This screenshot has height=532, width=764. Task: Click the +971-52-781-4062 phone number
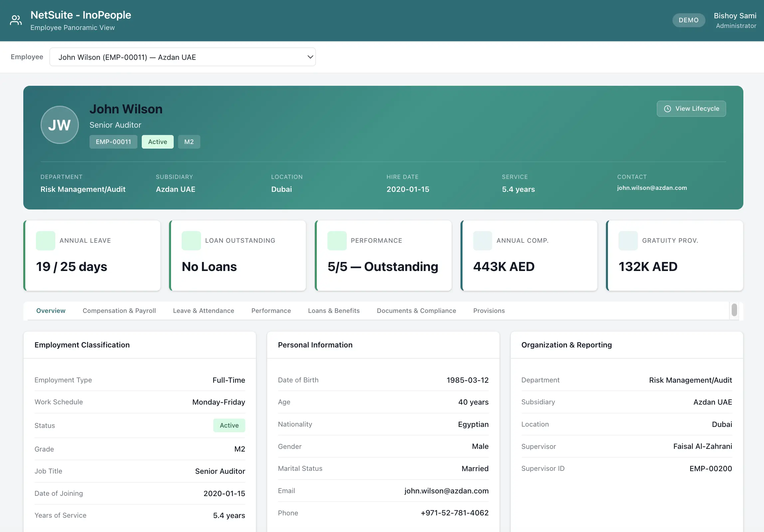click(x=455, y=513)
